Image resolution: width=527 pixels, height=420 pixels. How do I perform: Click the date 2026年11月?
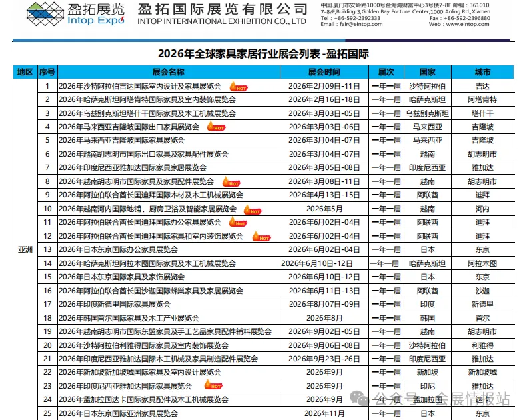pos(324,413)
